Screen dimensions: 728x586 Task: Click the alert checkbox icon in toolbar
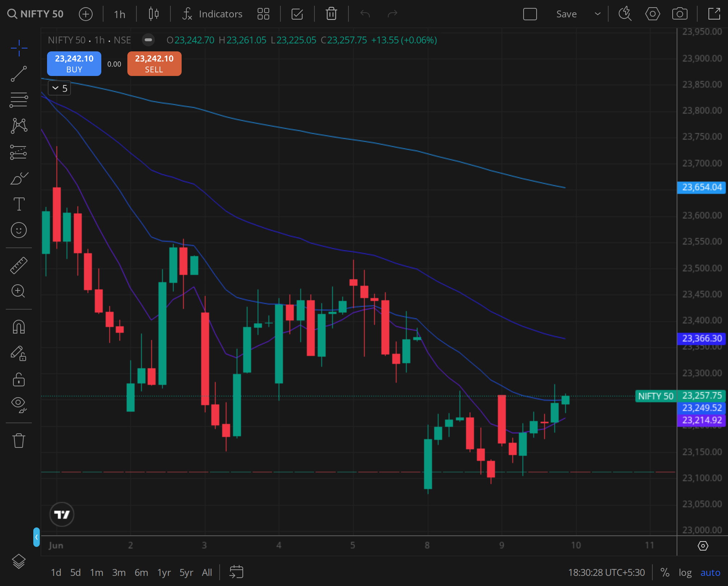point(297,14)
